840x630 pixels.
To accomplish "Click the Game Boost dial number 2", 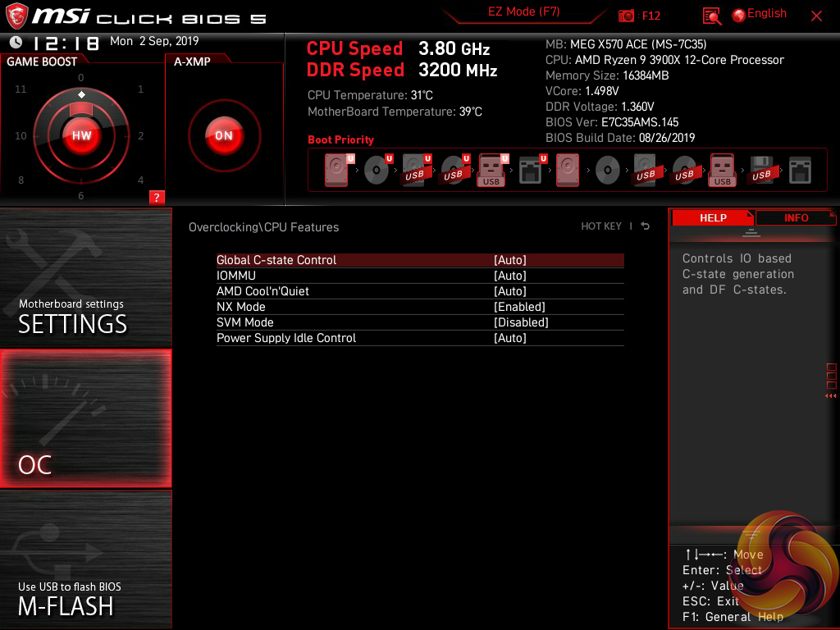I will [x=141, y=136].
